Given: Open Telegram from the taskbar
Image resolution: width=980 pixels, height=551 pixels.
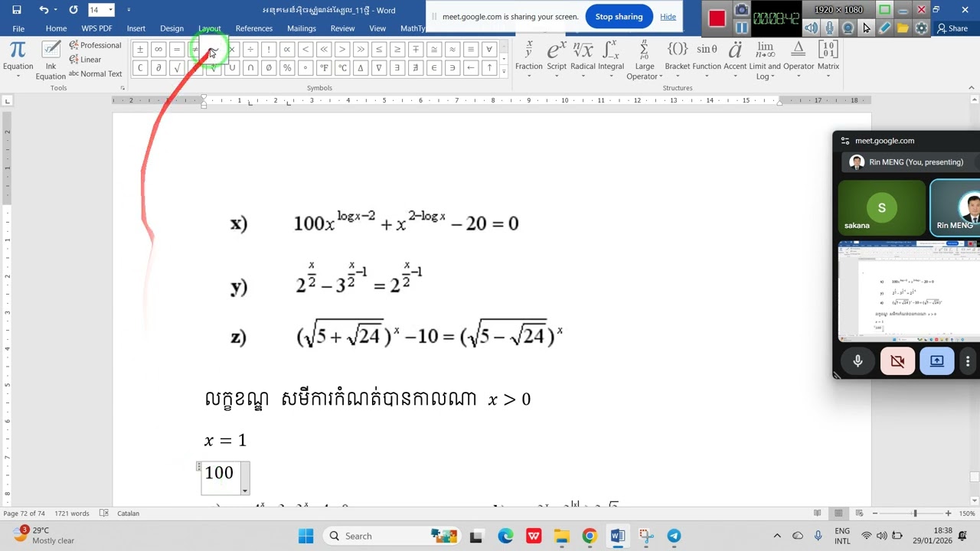Looking at the screenshot, I should [674, 536].
